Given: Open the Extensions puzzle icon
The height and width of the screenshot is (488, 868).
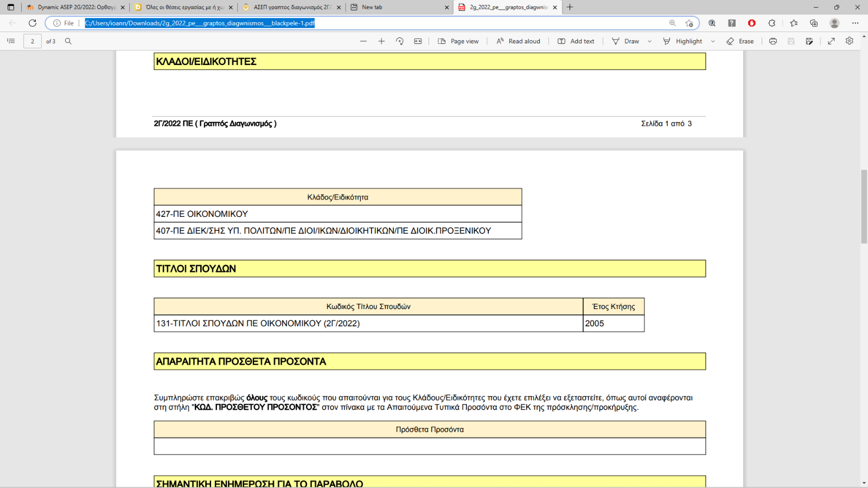Looking at the screenshot, I should (x=772, y=23).
